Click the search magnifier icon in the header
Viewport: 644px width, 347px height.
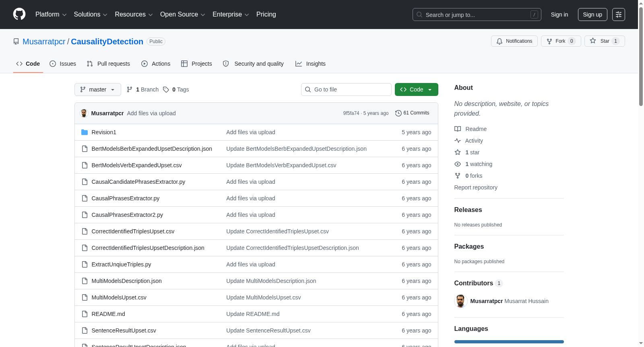[x=419, y=15]
